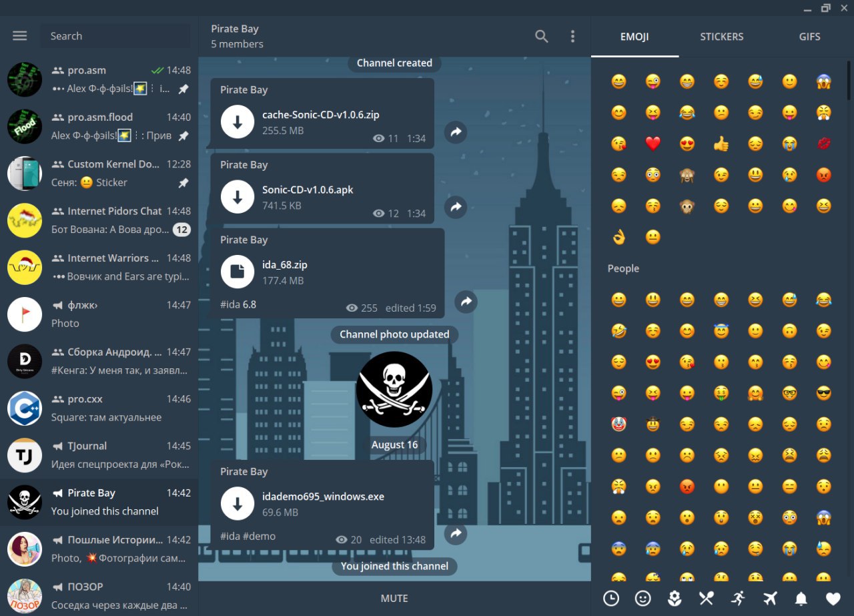Jump to recently used emoji category

pos(611,599)
